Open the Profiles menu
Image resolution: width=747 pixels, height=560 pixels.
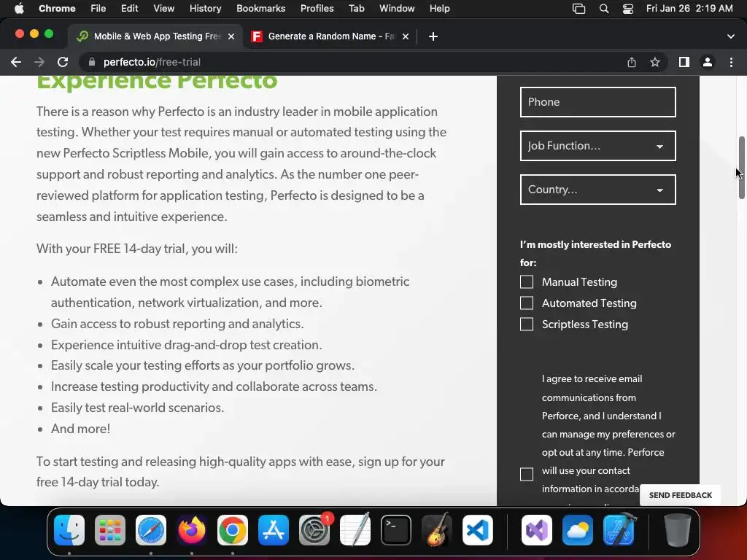point(317,9)
